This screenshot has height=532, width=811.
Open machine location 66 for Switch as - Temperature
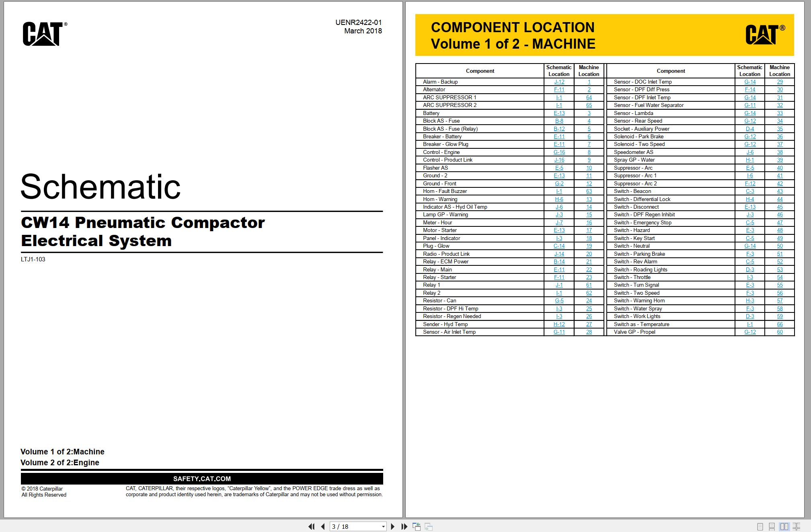780,324
